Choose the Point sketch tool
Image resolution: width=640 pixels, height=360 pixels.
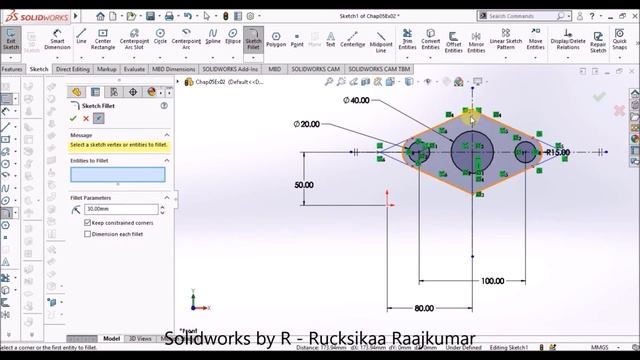tap(297, 40)
